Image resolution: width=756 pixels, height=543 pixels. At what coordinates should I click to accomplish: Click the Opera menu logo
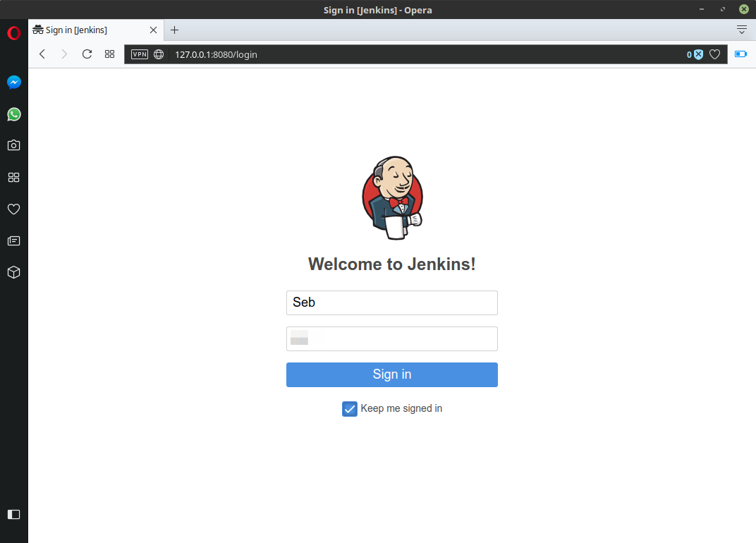[14, 33]
